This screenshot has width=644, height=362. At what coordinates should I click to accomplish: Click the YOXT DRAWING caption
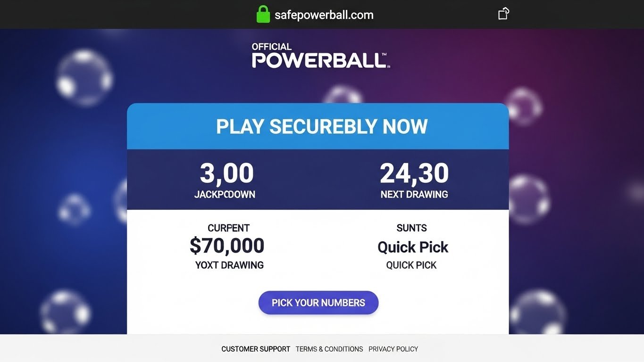pos(229,265)
